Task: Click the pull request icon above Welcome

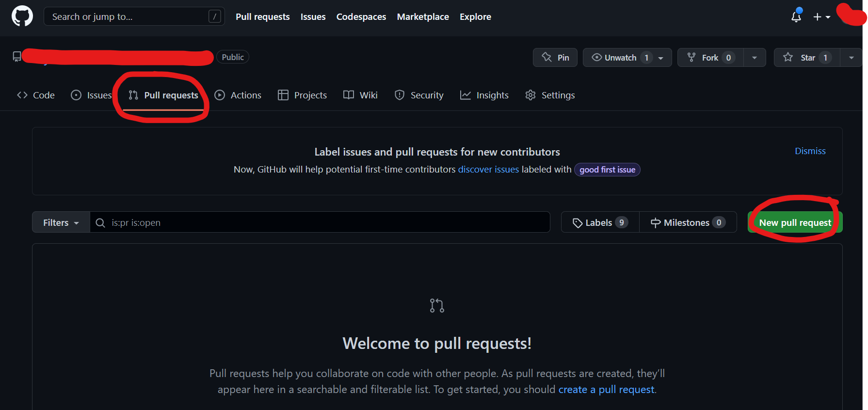Action: (437, 305)
